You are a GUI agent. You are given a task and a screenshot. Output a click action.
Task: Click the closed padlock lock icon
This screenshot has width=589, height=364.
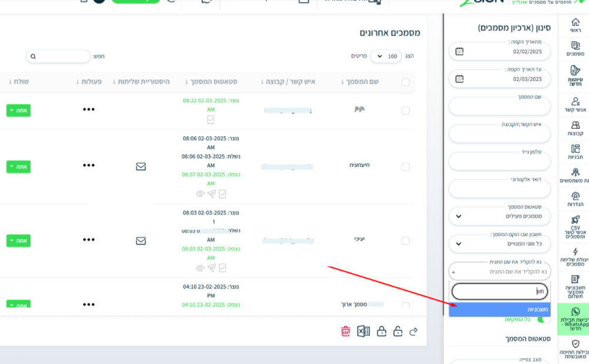coord(381,332)
